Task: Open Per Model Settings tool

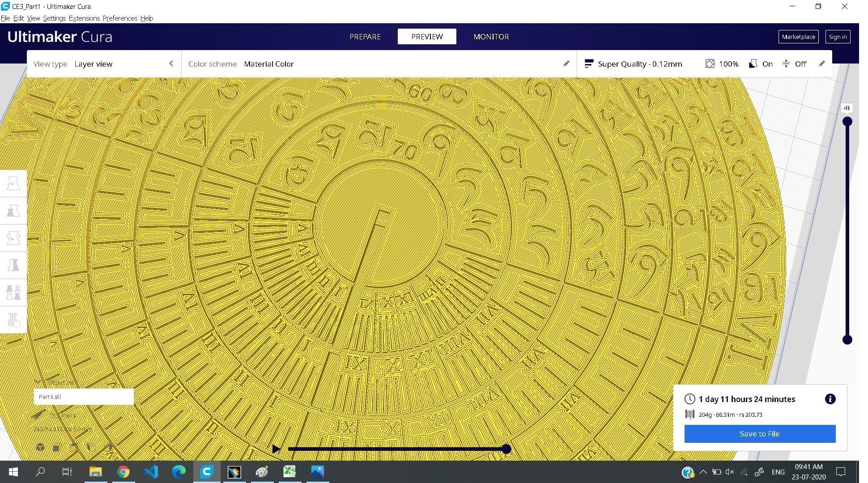Action: tap(13, 292)
